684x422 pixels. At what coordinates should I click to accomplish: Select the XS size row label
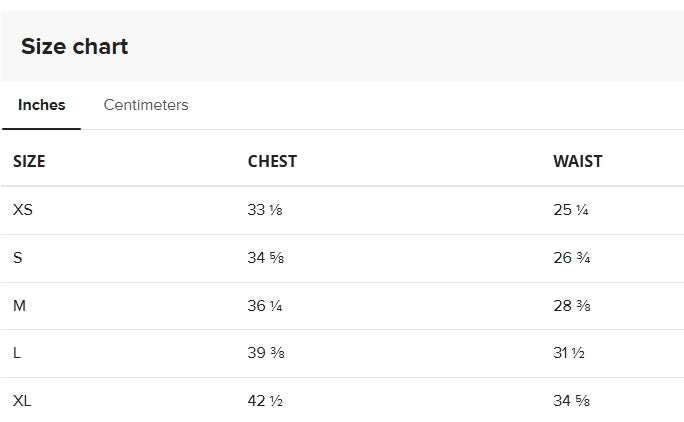(x=23, y=210)
